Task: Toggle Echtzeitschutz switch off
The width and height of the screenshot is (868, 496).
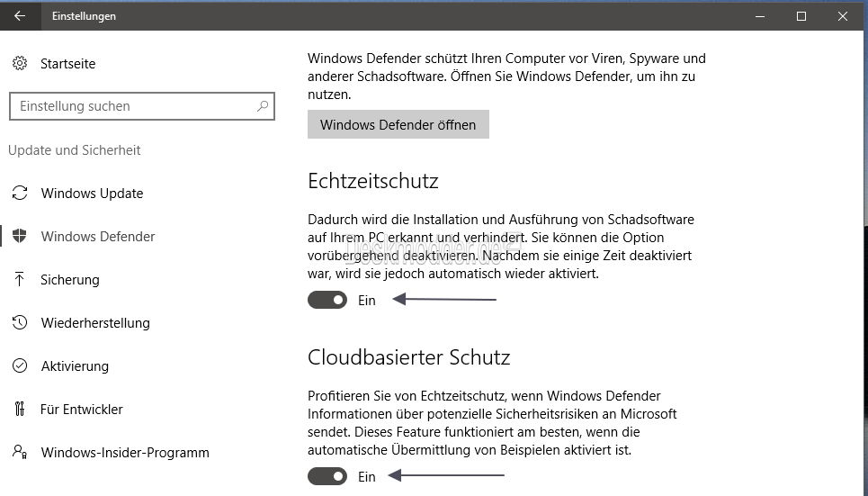Action: pos(327,300)
